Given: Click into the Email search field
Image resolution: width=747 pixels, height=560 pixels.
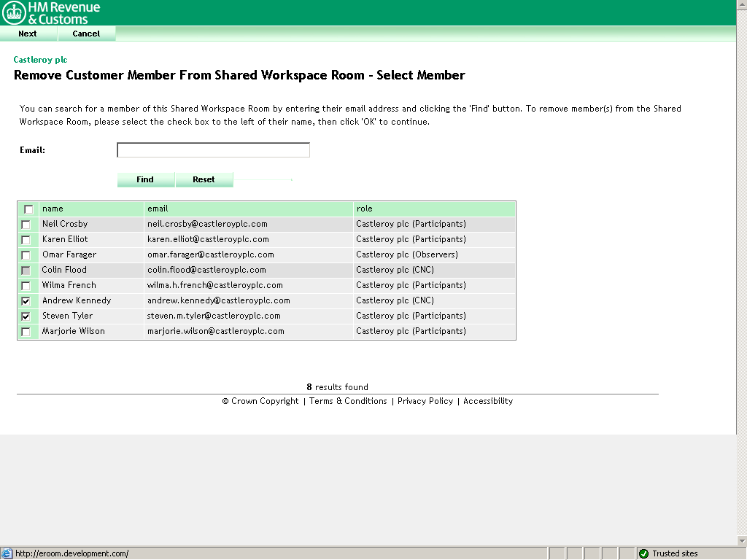Looking at the screenshot, I should (x=213, y=150).
